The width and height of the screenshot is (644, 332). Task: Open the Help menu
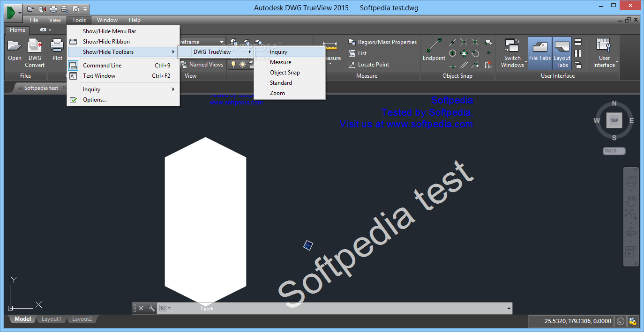tap(135, 20)
